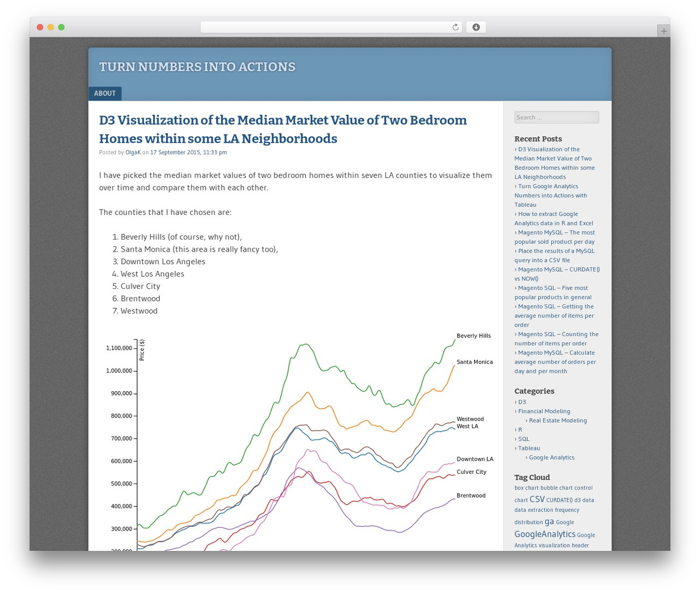The width and height of the screenshot is (700, 593).
Task: Open Magento MySQL CURDATE() vs NOW() post
Action: tap(557, 274)
